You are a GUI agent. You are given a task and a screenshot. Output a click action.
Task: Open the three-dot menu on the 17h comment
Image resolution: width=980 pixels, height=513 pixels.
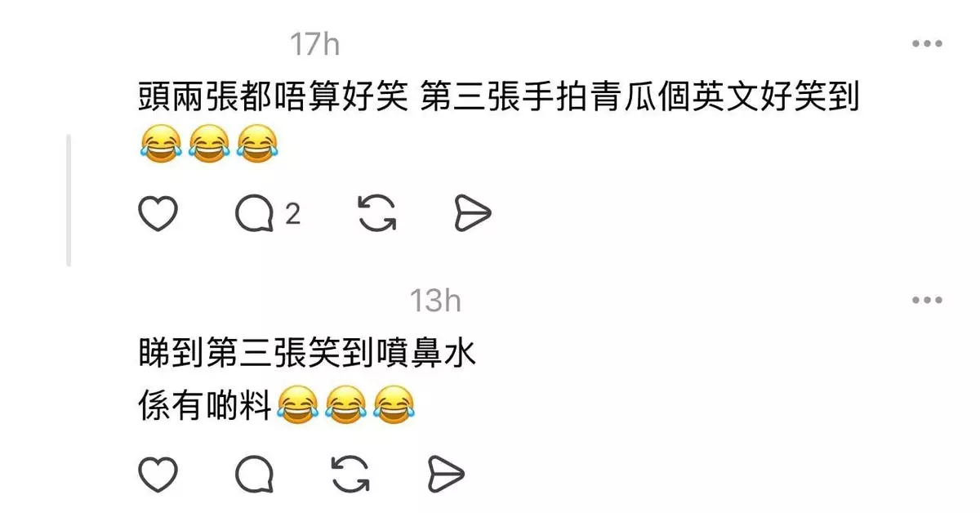coord(928,44)
